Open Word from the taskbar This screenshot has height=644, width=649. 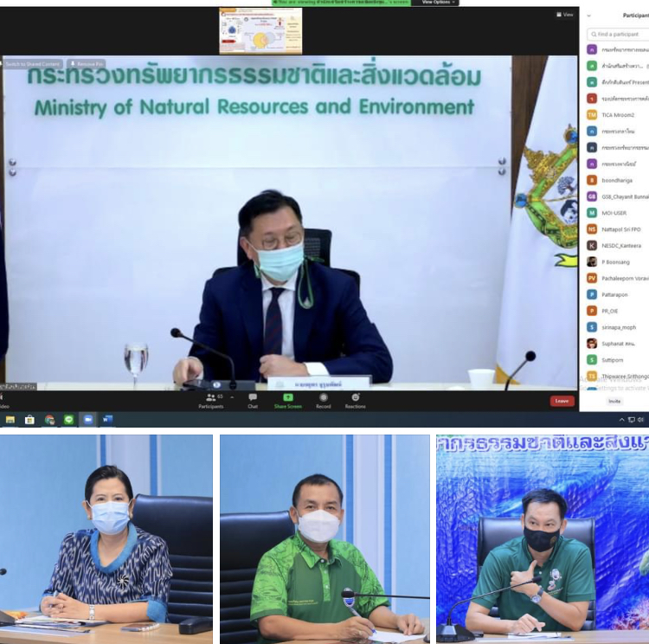pyautogui.click(x=107, y=420)
